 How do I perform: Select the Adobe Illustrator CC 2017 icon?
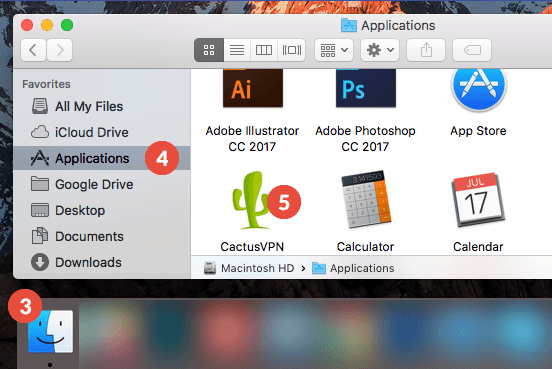253,88
